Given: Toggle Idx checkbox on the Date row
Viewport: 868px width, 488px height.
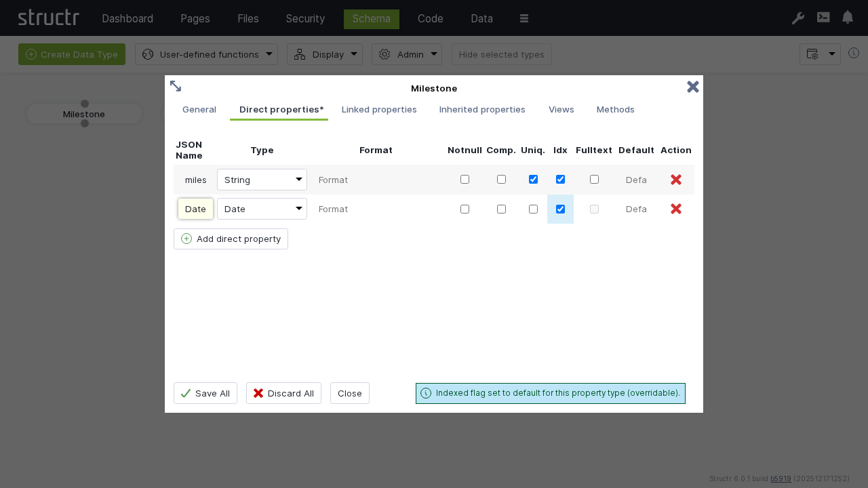Looking at the screenshot, I should click(560, 209).
